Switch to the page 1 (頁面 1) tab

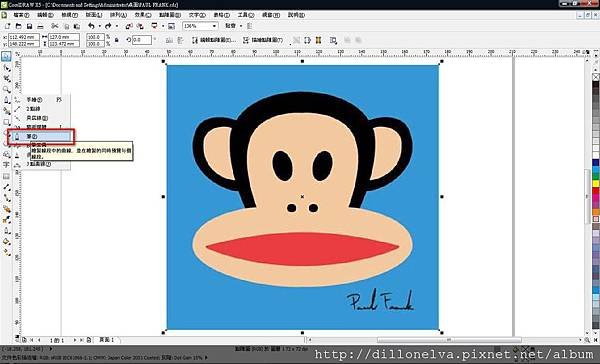pos(107,340)
